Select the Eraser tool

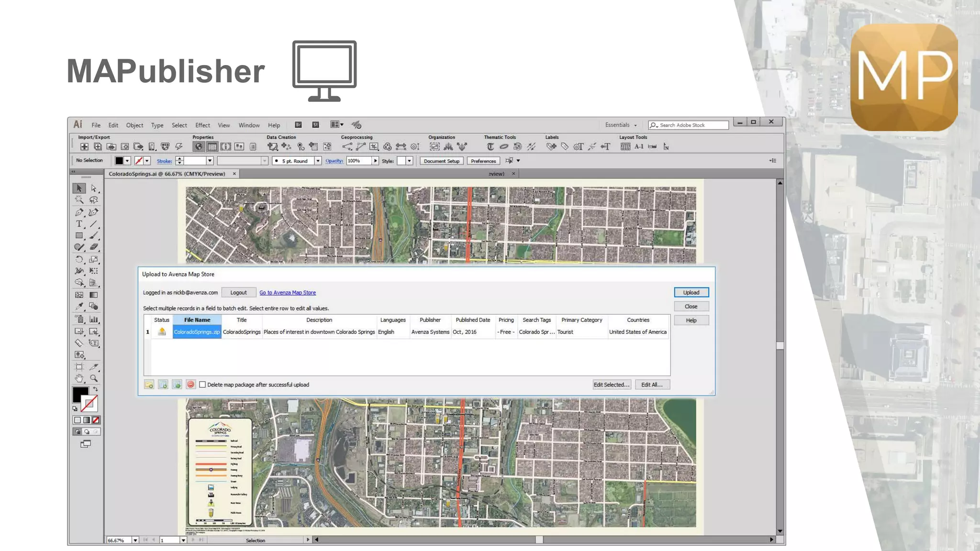[x=94, y=247]
